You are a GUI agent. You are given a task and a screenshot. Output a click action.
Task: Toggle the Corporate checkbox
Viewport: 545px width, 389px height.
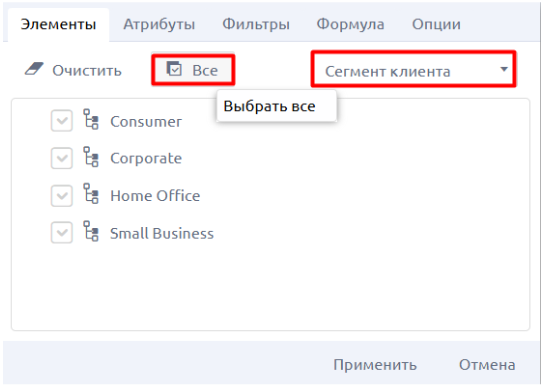[62, 158]
